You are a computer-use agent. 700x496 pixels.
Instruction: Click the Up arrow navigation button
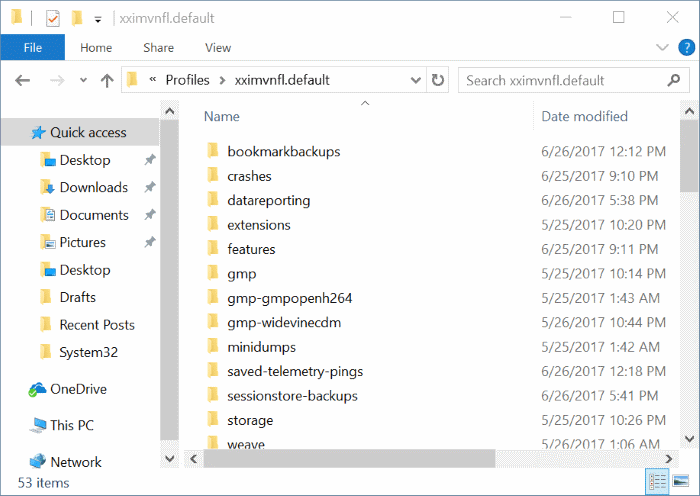tap(107, 81)
